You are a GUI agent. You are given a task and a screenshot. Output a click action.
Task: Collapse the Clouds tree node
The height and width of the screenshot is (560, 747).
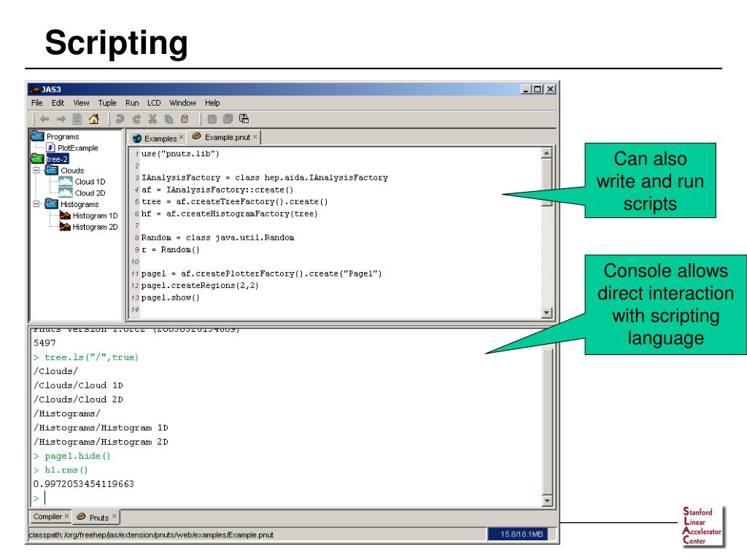[36, 170]
